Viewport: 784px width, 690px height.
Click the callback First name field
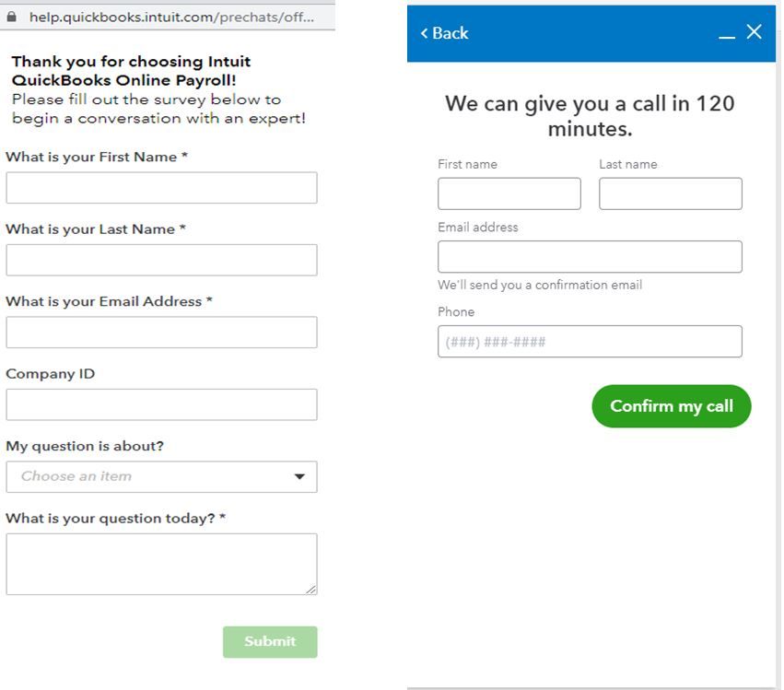[509, 193]
